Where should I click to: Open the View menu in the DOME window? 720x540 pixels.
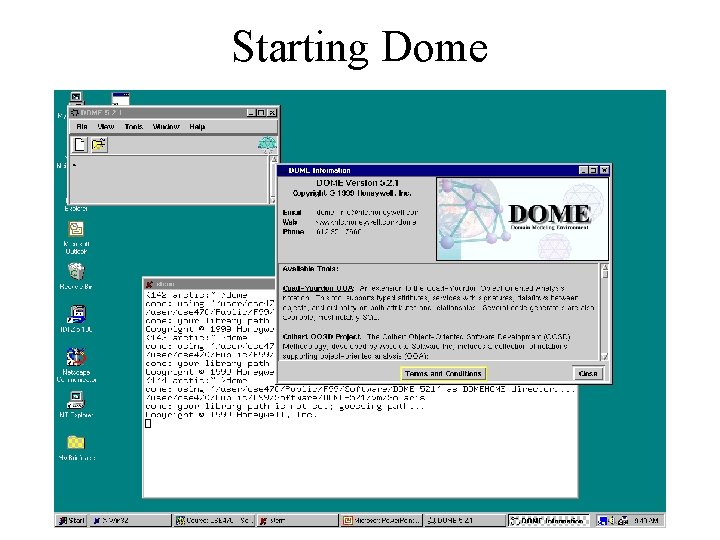[x=106, y=127]
